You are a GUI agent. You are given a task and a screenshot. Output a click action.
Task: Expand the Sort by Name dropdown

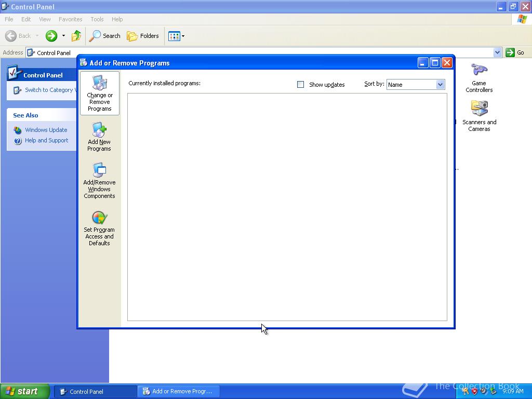440,85
